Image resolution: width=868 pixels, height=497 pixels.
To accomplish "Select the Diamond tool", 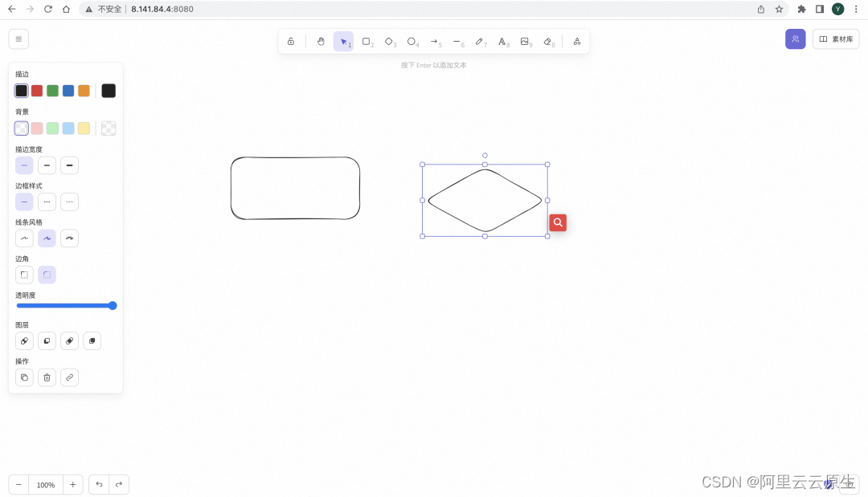I will click(389, 41).
